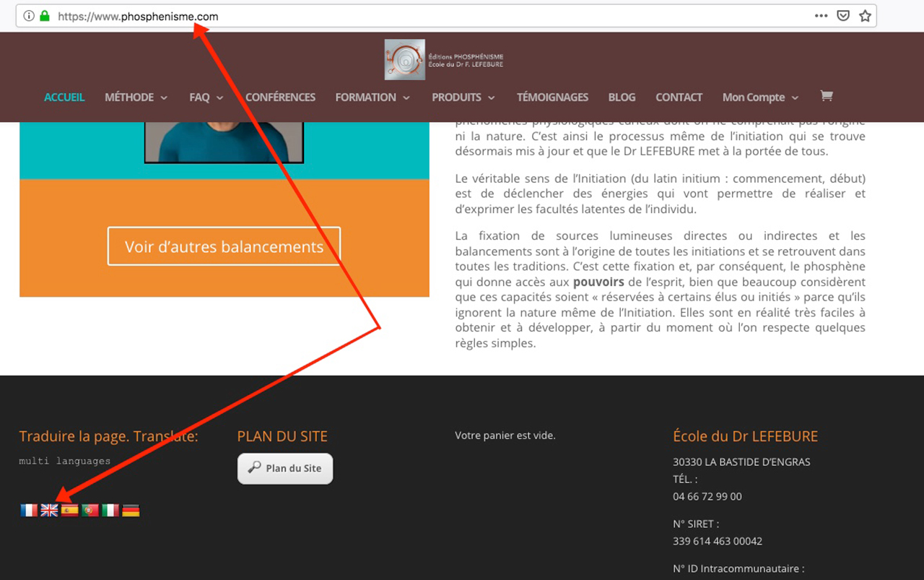Screen dimensions: 924x580
Task: Expand the FORMATION dropdown menu
Action: pyautogui.click(x=372, y=98)
